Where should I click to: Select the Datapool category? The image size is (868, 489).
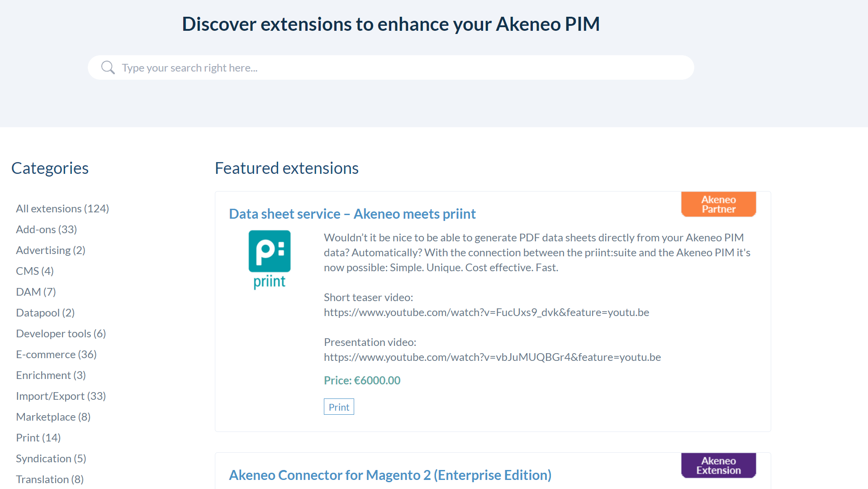[x=45, y=313]
